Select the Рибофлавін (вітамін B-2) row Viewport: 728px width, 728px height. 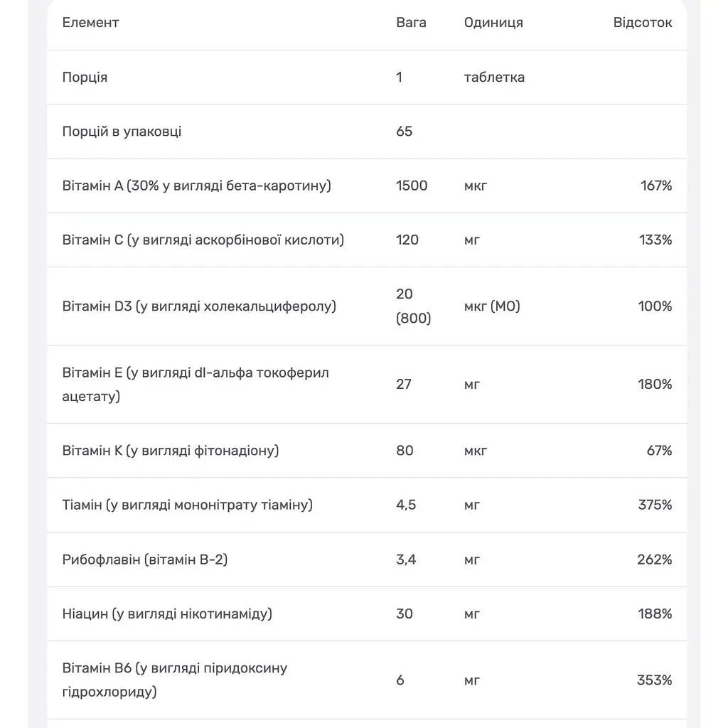click(x=367, y=560)
